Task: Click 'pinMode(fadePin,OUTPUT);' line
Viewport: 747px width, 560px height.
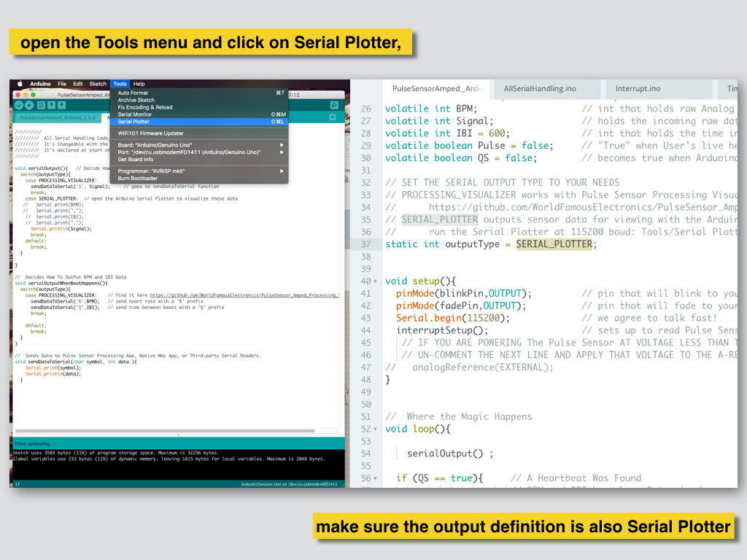Action: coord(461,306)
